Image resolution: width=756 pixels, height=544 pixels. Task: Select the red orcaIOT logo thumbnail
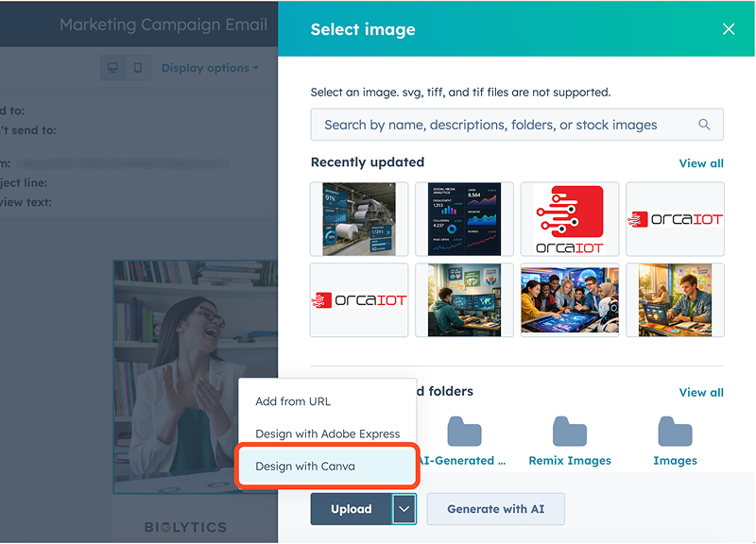pyautogui.click(x=570, y=219)
